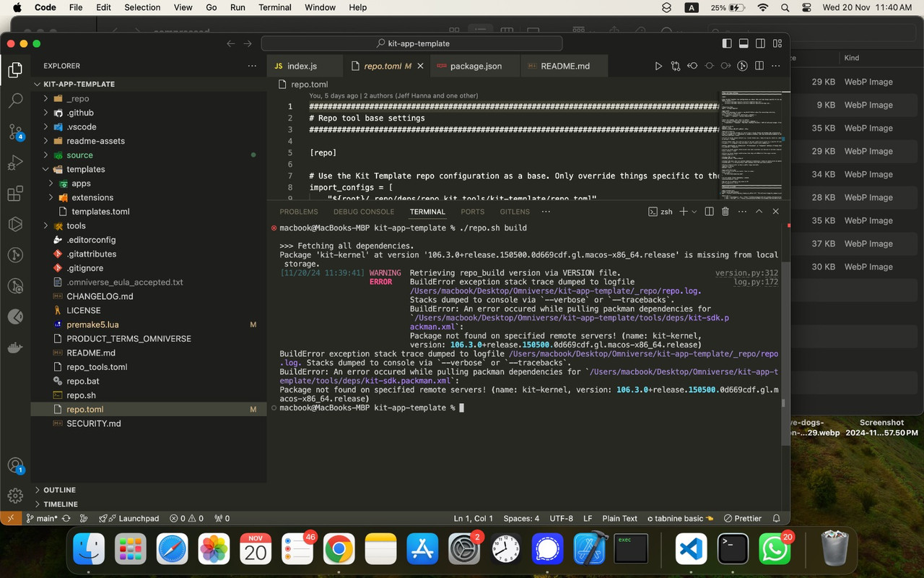Image resolution: width=924 pixels, height=578 pixels.
Task: Open the Run and Debug view
Action: tap(15, 163)
